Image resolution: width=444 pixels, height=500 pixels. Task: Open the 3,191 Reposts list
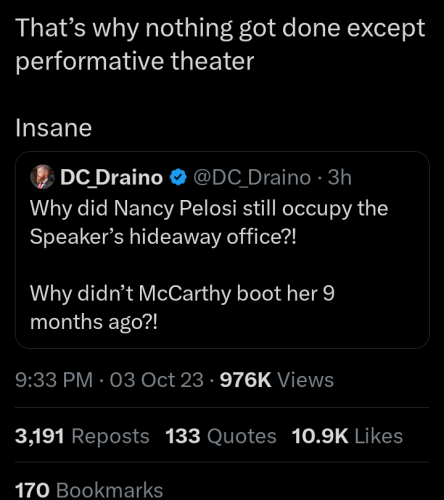coord(82,436)
